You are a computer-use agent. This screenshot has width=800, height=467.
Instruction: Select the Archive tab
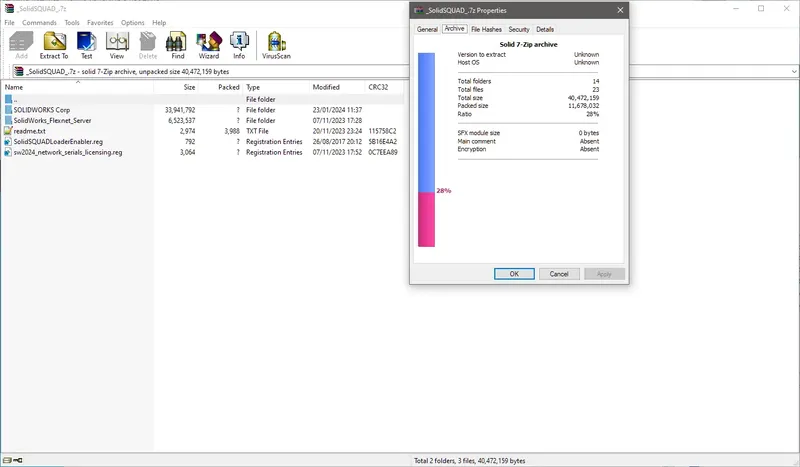[x=454, y=29]
